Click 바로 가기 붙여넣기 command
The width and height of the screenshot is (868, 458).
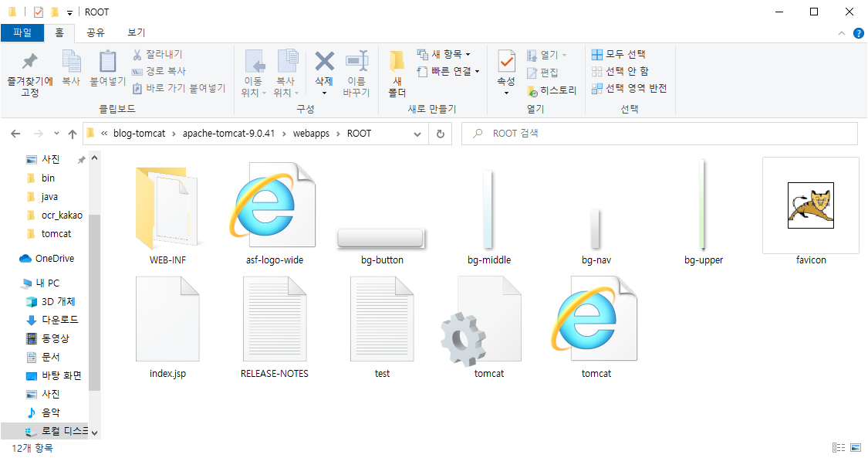coord(179,88)
